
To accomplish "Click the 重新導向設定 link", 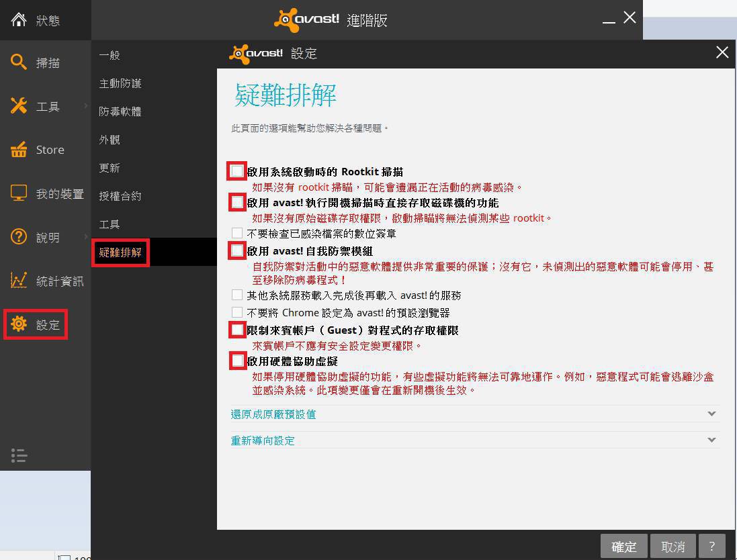I will (x=263, y=440).
